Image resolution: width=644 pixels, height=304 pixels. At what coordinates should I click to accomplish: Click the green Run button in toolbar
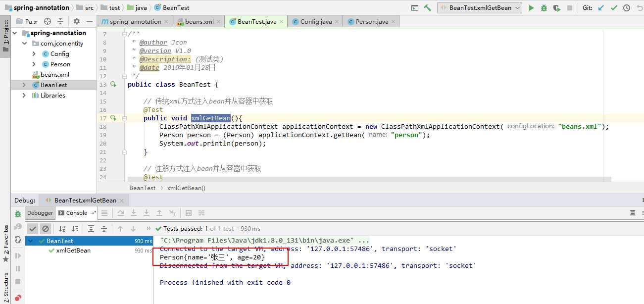[x=531, y=8]
